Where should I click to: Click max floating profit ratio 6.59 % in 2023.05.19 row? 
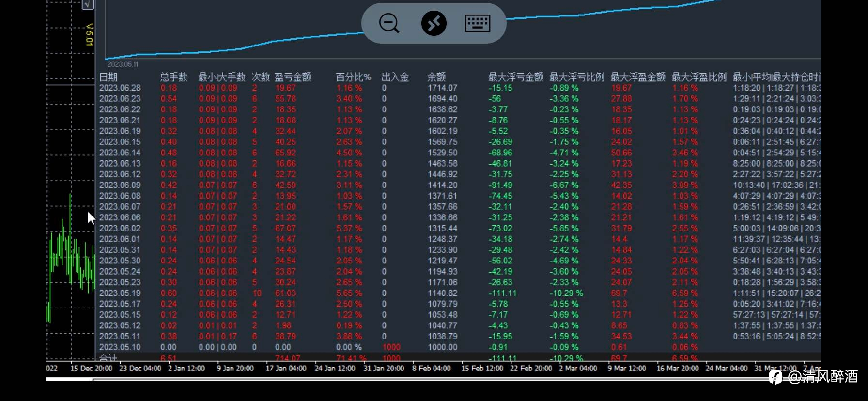pyautogui.click(x=685, y=293)
